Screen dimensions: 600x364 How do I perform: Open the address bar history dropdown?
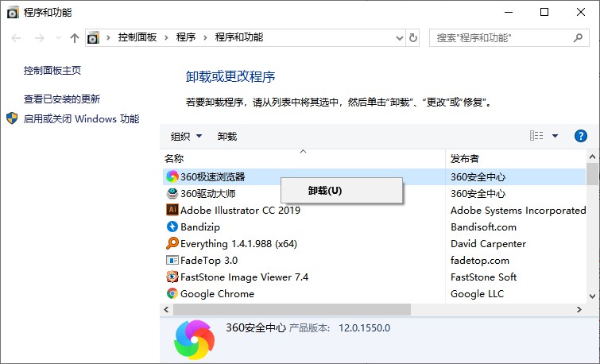coord(400,38)
